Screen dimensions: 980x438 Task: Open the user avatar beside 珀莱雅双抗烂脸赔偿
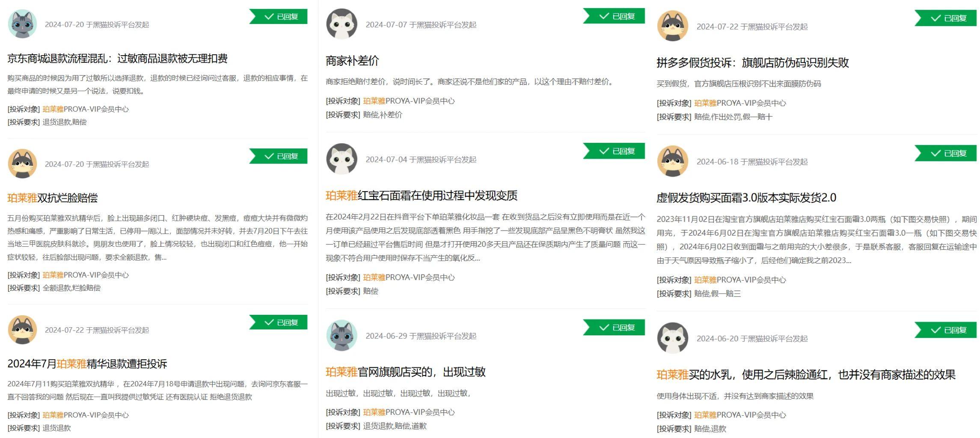point(22,163)
